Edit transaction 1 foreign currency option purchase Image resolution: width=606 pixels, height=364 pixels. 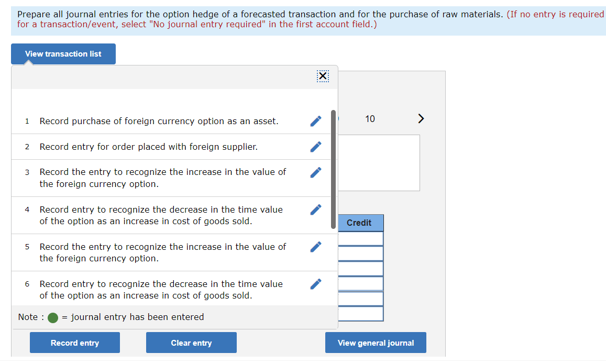pyautogui.click(x=315, y=121)
